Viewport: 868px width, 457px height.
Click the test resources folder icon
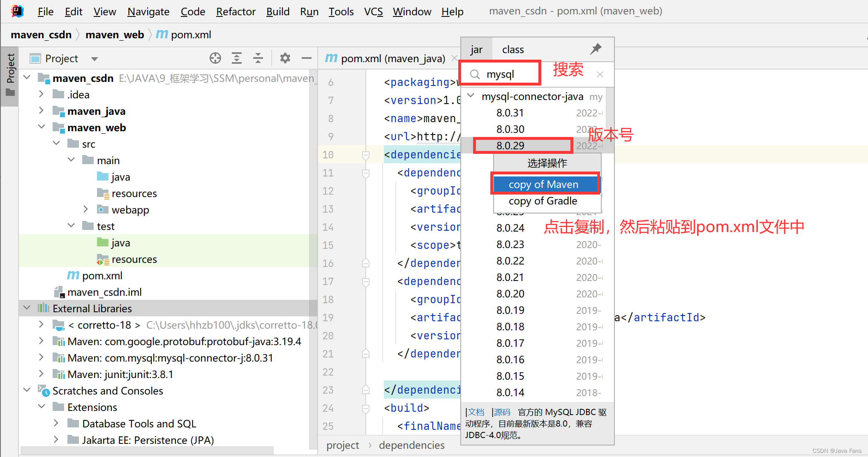pos(102,260)
